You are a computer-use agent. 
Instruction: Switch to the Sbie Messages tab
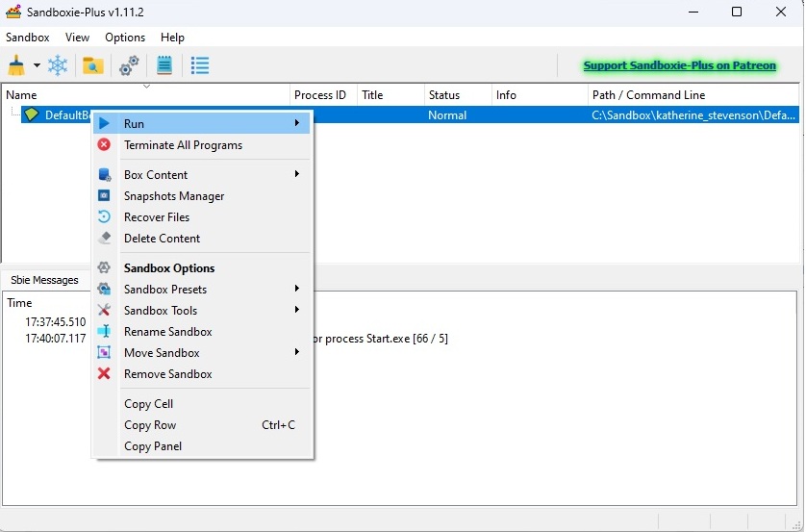coord(44,280)
